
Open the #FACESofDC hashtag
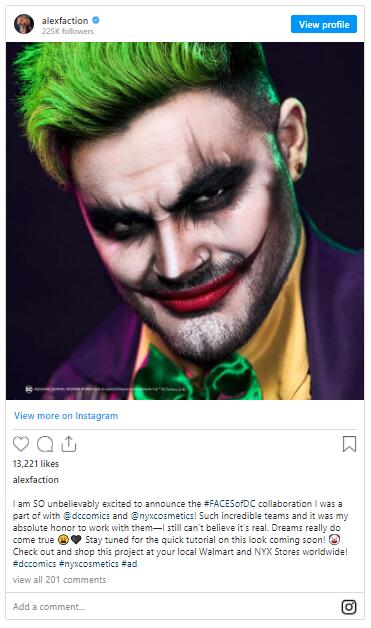[232, 503]
